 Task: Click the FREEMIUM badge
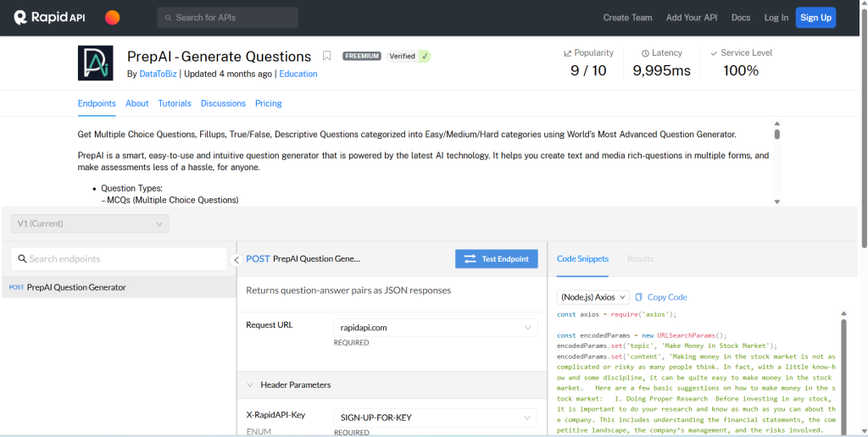click(361, 56)
